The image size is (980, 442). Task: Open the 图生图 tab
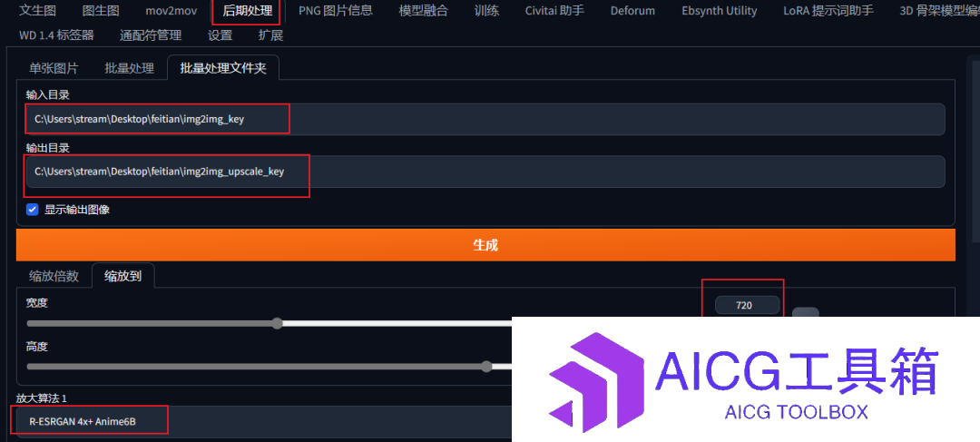[101, 11]
